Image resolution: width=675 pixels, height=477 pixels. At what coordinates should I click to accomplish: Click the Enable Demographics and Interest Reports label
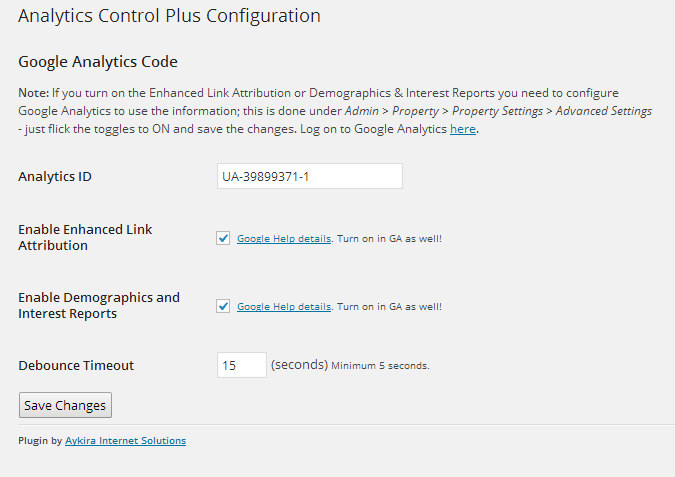99,305
